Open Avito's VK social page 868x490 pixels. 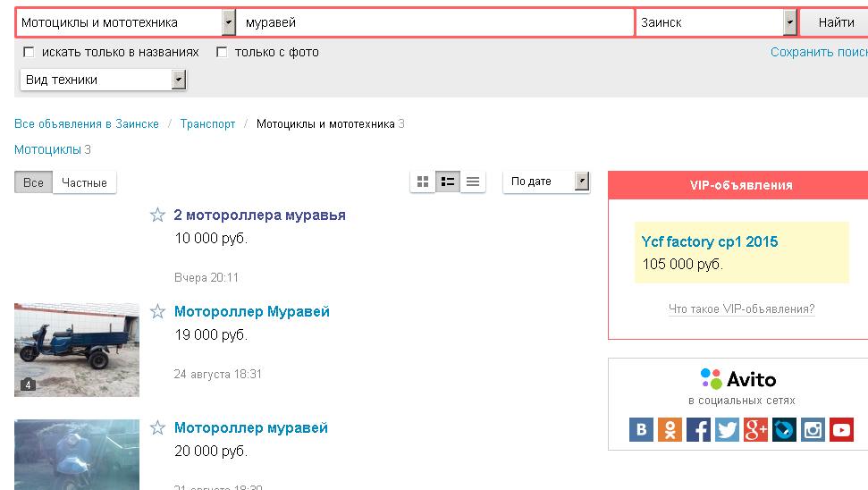point(641,430)
